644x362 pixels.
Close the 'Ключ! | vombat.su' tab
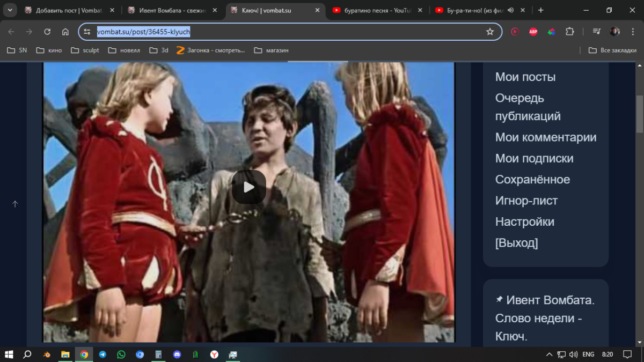(x=317, y=10)
